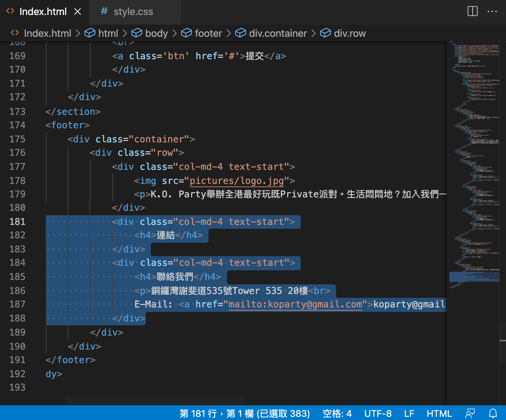Click the </div> closing tag on line 189
The image size is (506, 420).
click(x=107, y=332)
